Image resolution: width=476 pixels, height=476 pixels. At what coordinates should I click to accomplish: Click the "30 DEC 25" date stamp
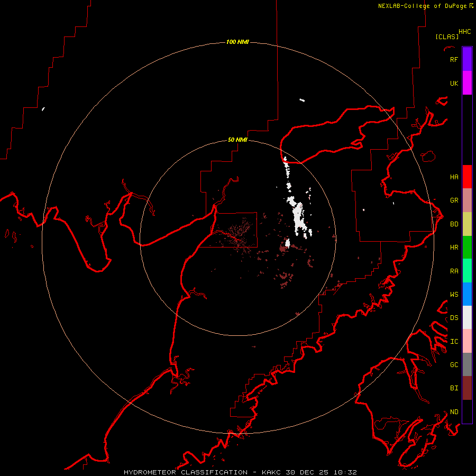tap(308, 472)
